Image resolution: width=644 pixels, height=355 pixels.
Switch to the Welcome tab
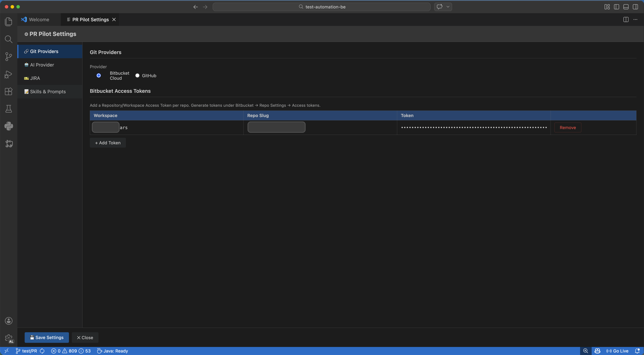pos(39,19)
